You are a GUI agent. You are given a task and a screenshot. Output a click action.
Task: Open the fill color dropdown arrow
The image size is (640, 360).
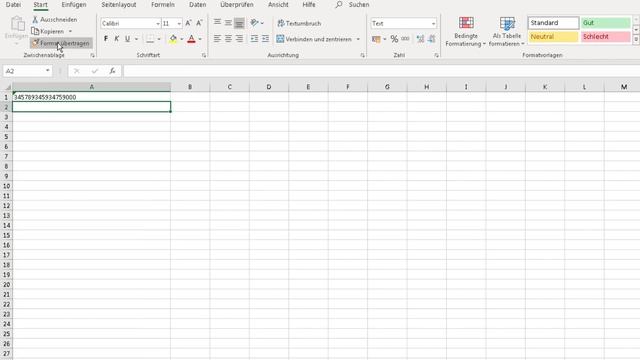pos(182,39)
